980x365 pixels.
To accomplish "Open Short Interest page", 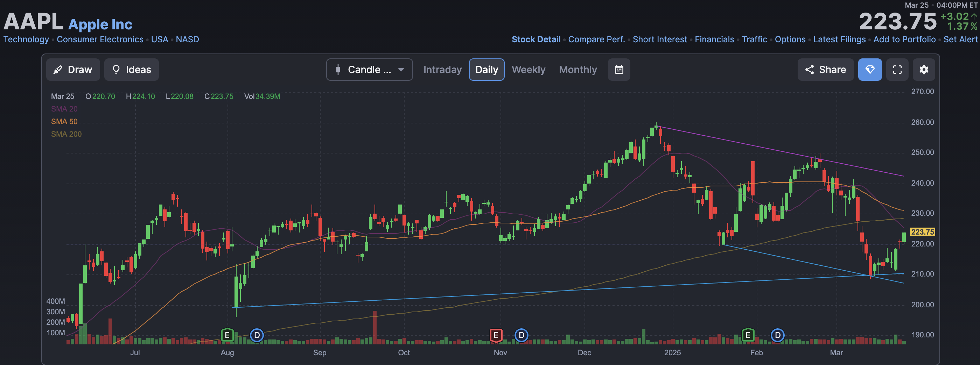I will point(660,39).
